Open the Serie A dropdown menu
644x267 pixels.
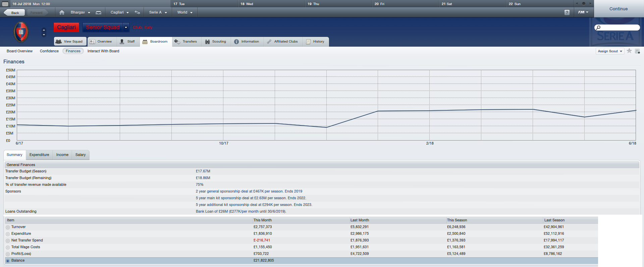tap(158, 12)
